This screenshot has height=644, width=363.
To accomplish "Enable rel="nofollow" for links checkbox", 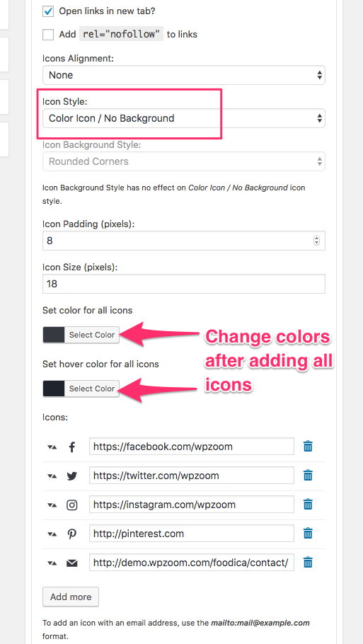I will pyautogui.click(x=48, y=35).
